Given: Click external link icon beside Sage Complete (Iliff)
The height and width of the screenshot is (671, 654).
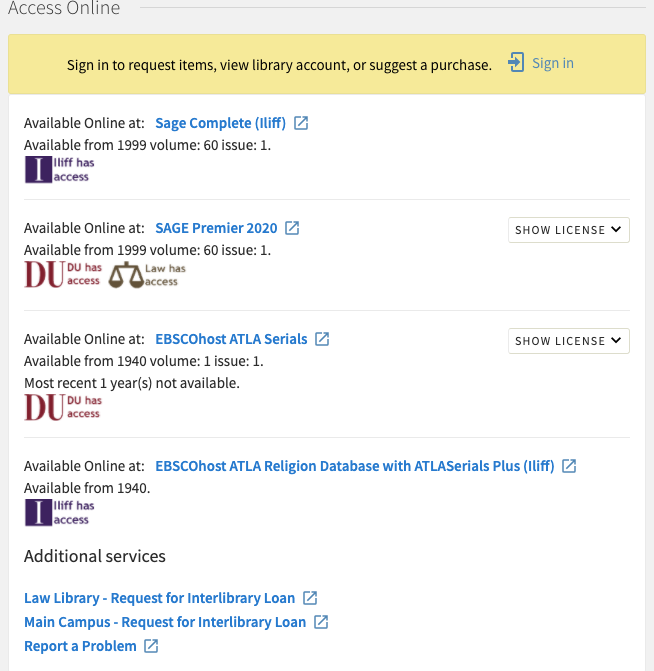Looking at the screenshot, I should click(301, 123).
